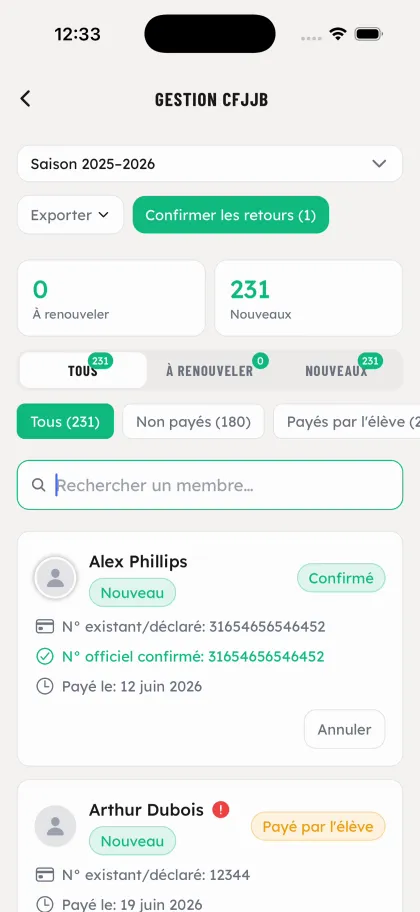Screen dimensions: 420x912
Task: Tap Alex Phillips' avatar picture
Action: click(x=55, y=578)
